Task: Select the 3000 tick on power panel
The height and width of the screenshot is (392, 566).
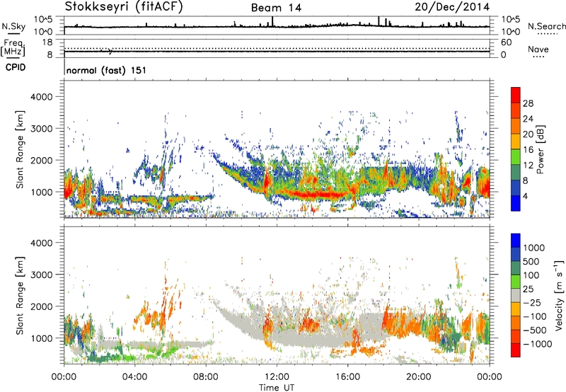Action: click(x=42, y=129)
